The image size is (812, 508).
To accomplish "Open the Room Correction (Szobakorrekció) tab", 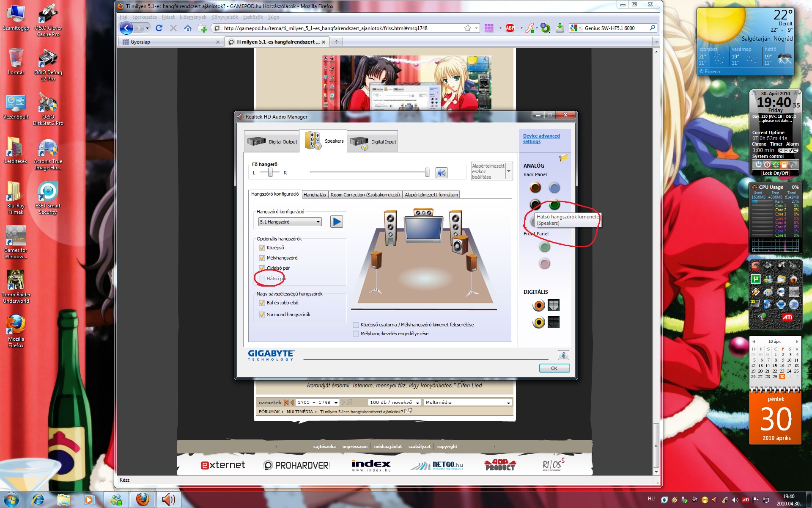I will click(x=365, y=195).
